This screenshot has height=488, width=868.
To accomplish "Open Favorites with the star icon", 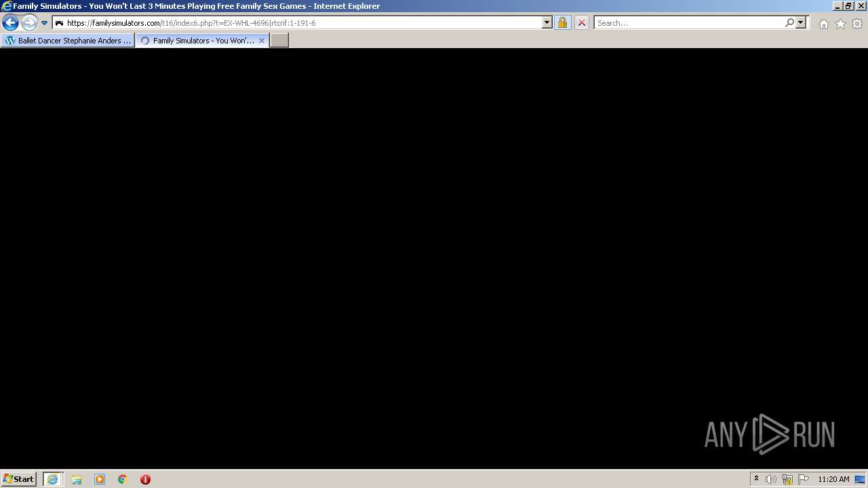I will (x=840, y=24).
